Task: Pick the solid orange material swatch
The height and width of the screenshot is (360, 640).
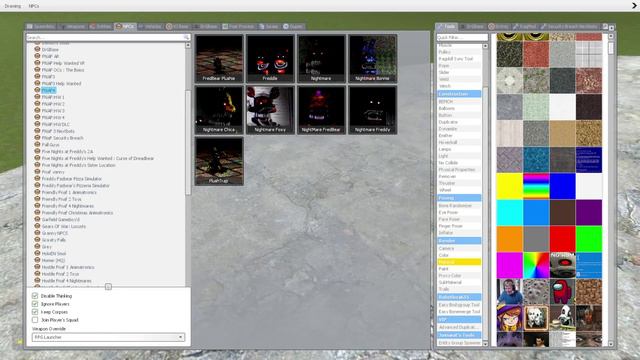Action: point(509,239)
